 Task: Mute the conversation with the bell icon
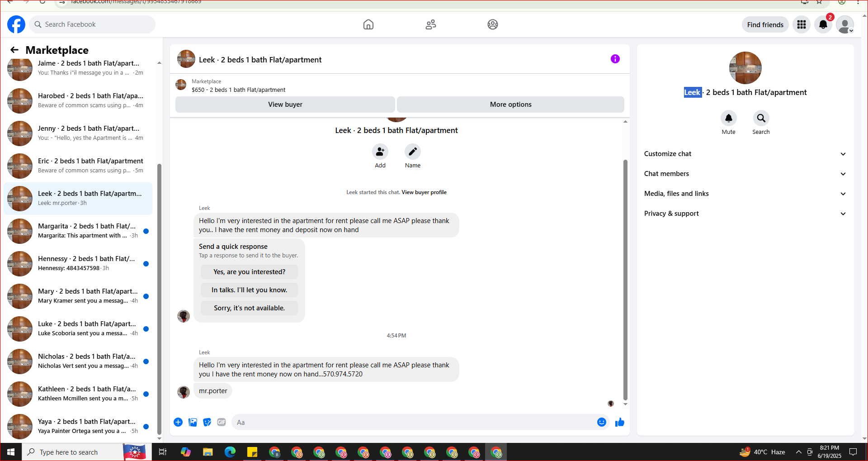tap(729, 118)
